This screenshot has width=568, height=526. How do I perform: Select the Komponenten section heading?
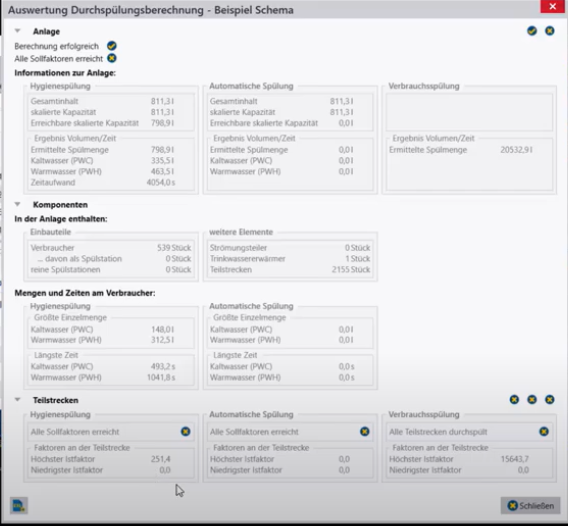[x=60, y=205]
